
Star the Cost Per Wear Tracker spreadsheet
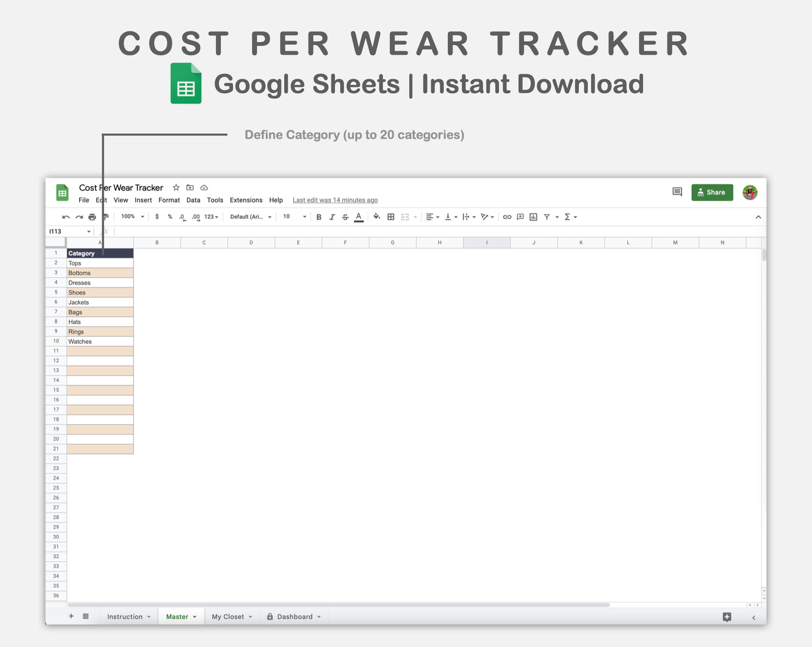tap(176, 188)
